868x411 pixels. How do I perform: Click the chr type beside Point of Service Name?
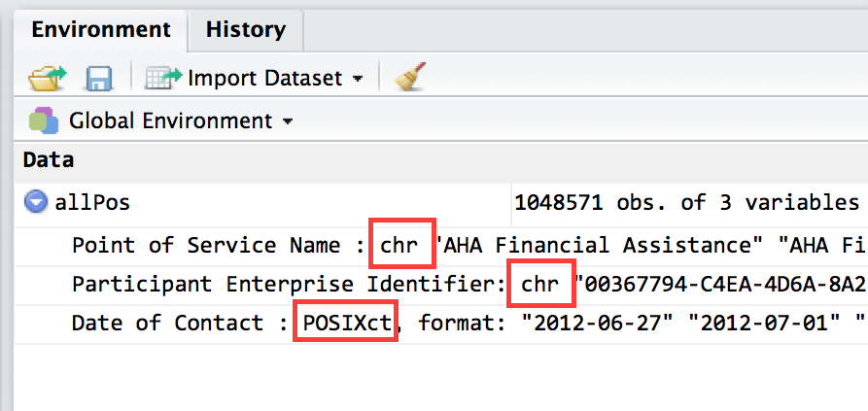pyautogui.click(x=399, y=245)
